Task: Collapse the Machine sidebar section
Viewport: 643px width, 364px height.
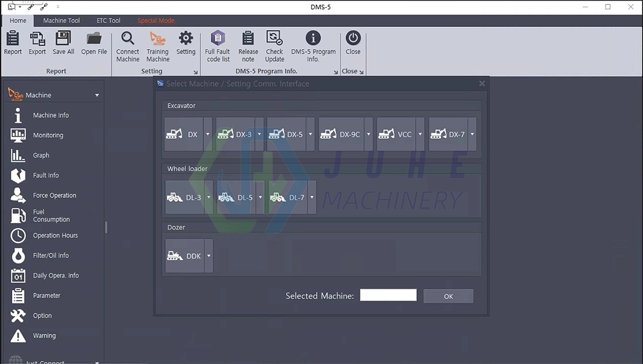Action: click(97, 95)
